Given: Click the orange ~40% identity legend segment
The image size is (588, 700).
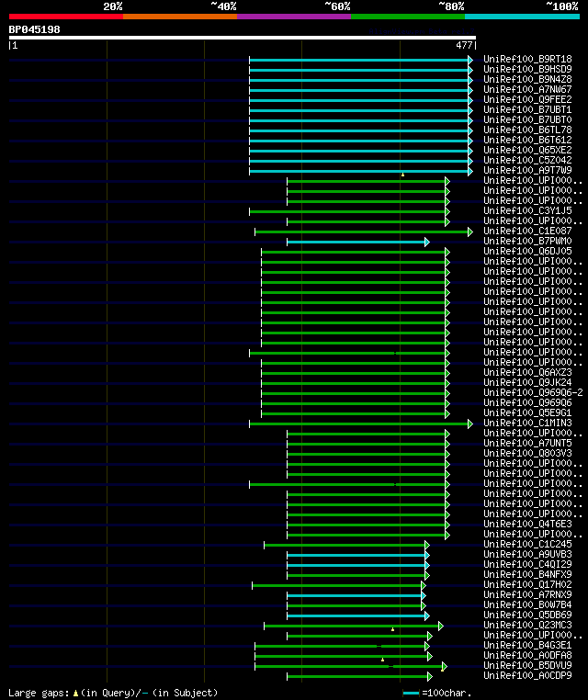Looking at the screenshot, I should [180, 17].
